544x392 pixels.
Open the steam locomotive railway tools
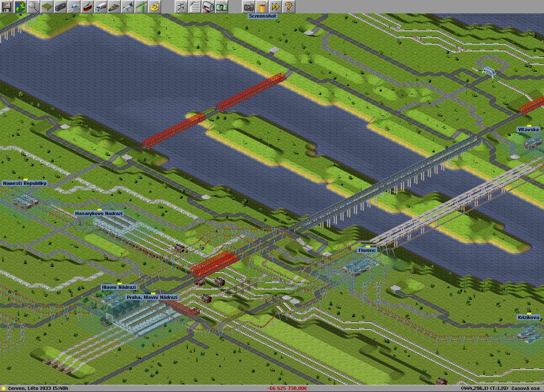tap(60, 7)
